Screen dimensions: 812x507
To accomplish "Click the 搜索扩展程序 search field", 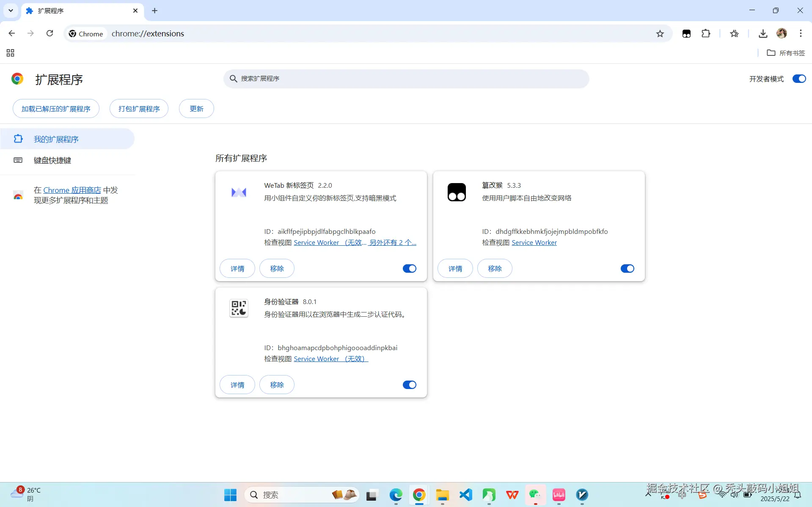I will click(406, 79).
